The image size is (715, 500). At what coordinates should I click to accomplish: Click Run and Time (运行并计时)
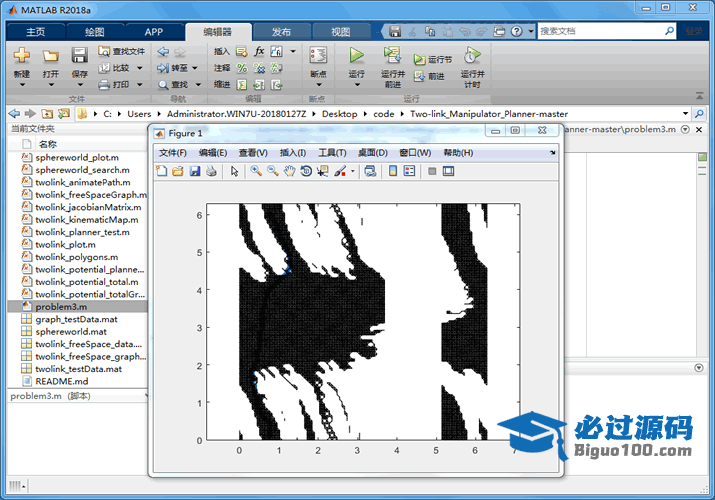click(x=472, y=67)
